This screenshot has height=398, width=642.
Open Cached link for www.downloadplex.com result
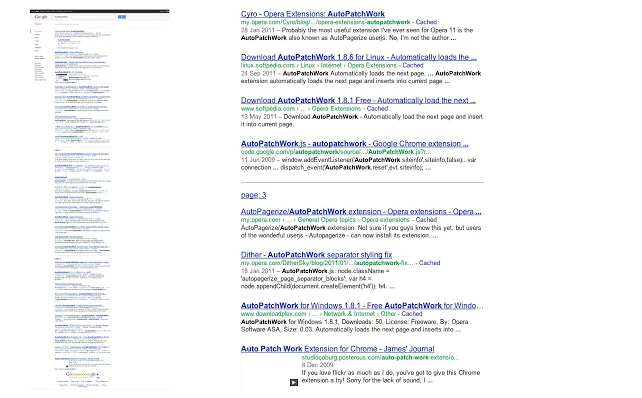pos(412,314)
